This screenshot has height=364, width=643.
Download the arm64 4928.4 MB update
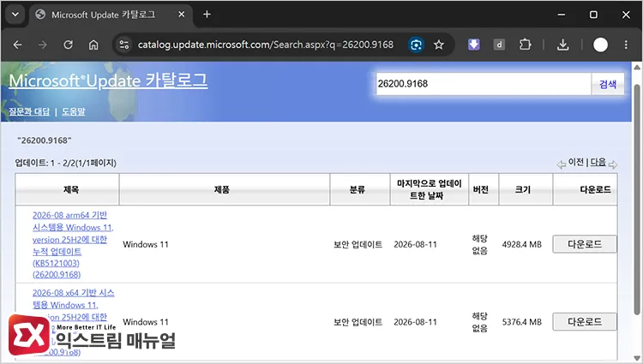pyautogui.click(x=585, y=244)
